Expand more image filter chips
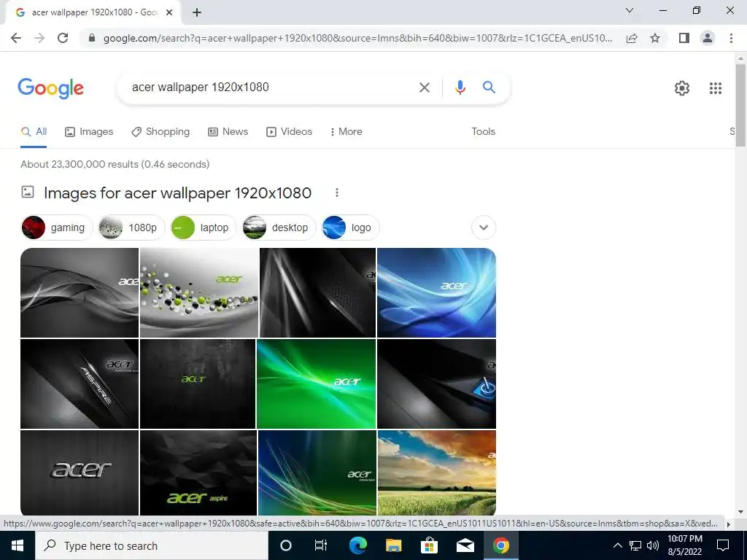747x560 pixels. tap(483, 227)
